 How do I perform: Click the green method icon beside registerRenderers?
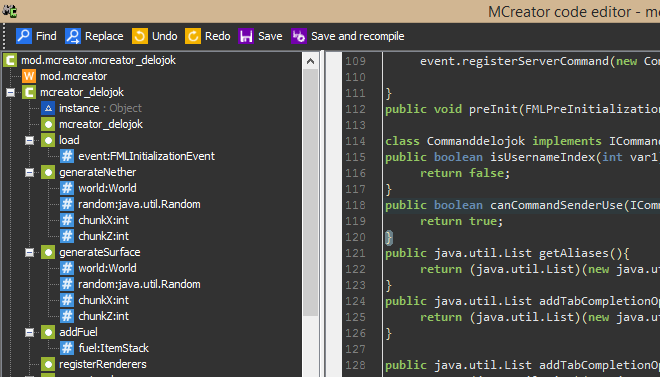click(48, 364)
